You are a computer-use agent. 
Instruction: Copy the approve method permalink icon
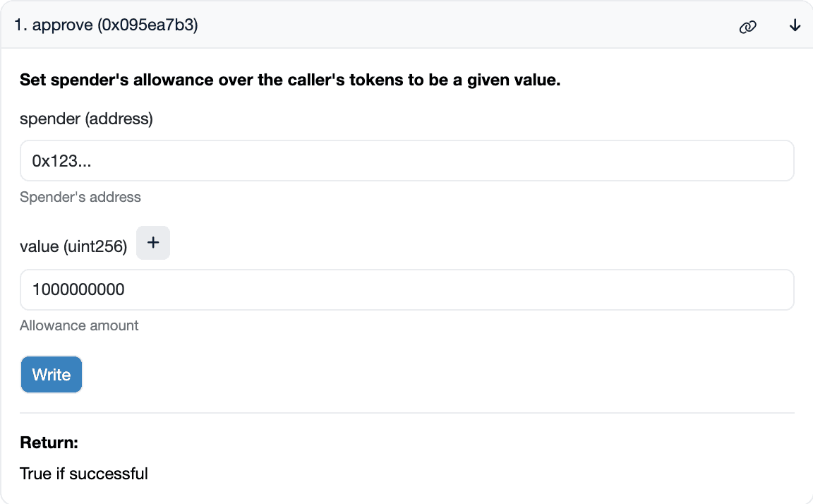747,27
